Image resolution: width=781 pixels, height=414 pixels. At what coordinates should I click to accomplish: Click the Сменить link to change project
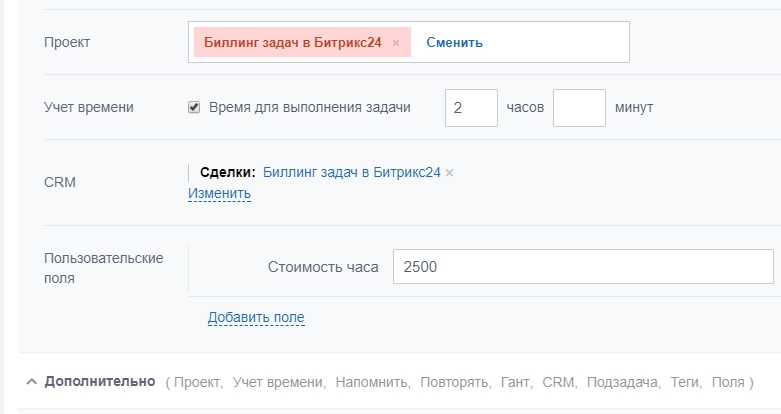(454, 42)
